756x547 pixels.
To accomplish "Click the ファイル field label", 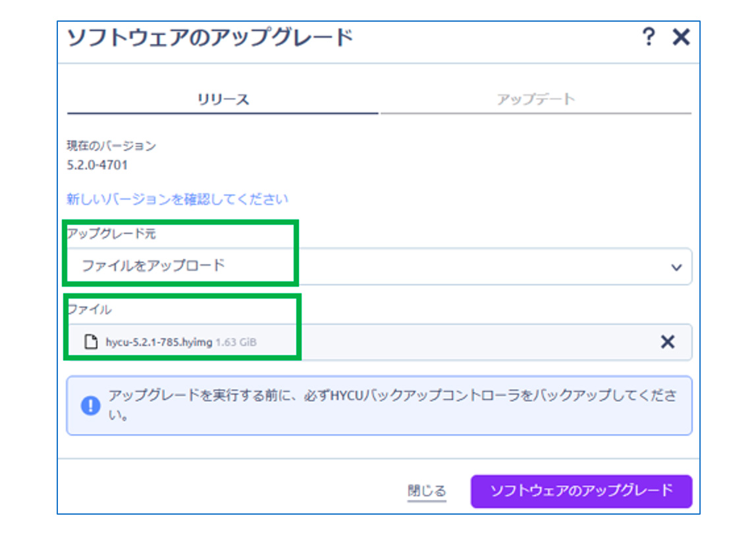I will [x=90, y=309].
